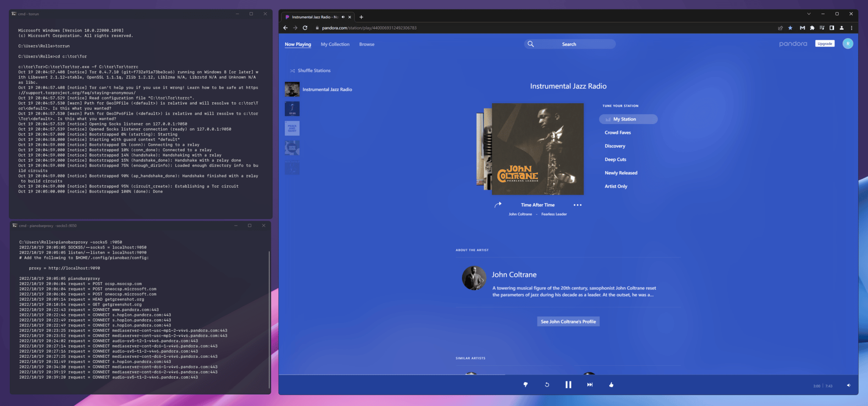
Task: Open My Collection tab
Action: tap(335, 44)
